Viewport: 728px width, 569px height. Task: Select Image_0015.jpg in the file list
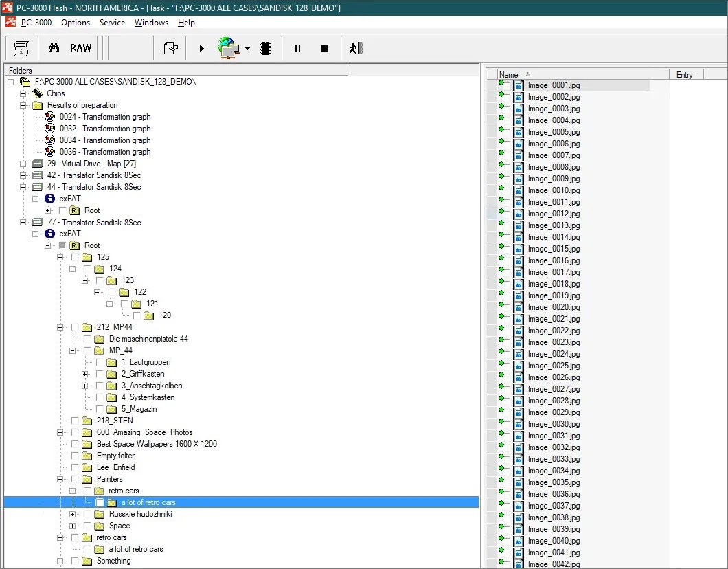(x=554, y=249)
